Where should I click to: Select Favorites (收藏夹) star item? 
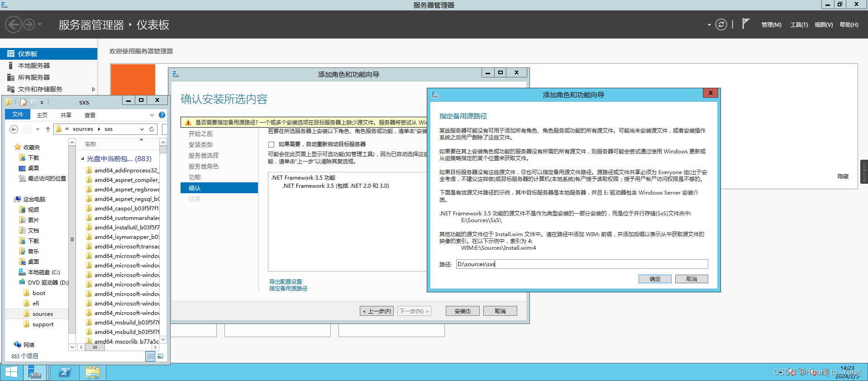click(27, 148)
